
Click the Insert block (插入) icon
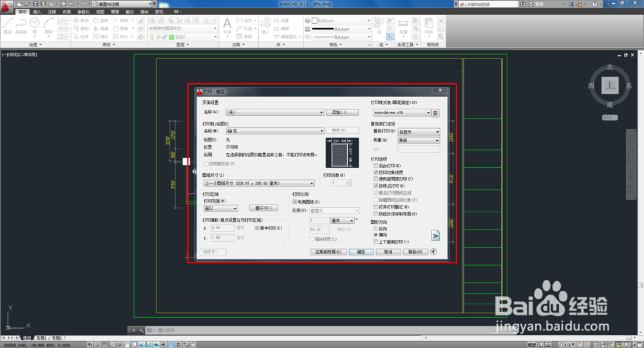(266, 26)
